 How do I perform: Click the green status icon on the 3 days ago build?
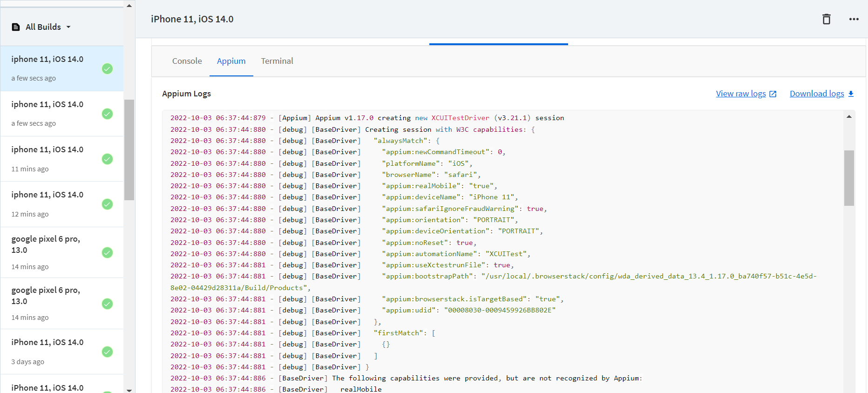107,352
